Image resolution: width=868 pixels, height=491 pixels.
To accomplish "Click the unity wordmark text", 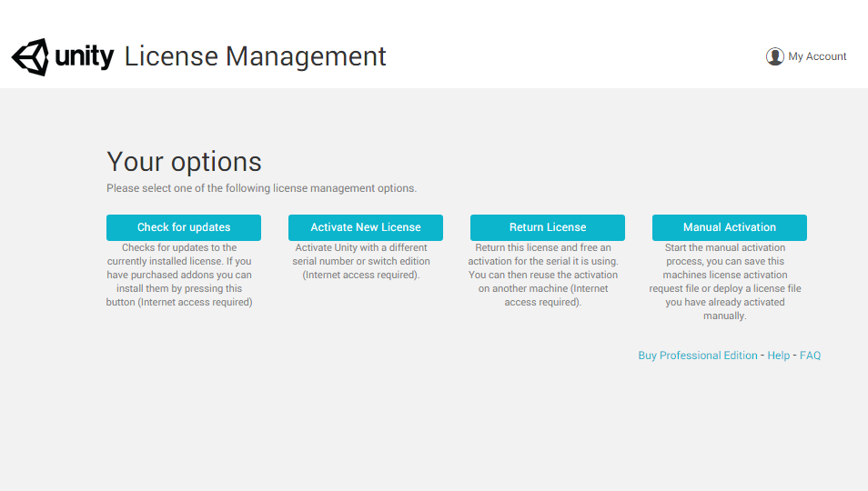I will (84, 56).
